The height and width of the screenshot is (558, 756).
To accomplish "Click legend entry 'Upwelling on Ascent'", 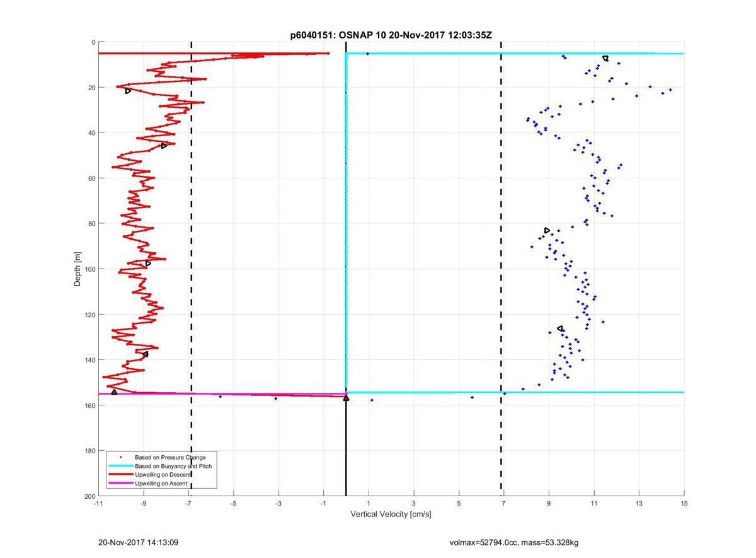I will 162,484.
